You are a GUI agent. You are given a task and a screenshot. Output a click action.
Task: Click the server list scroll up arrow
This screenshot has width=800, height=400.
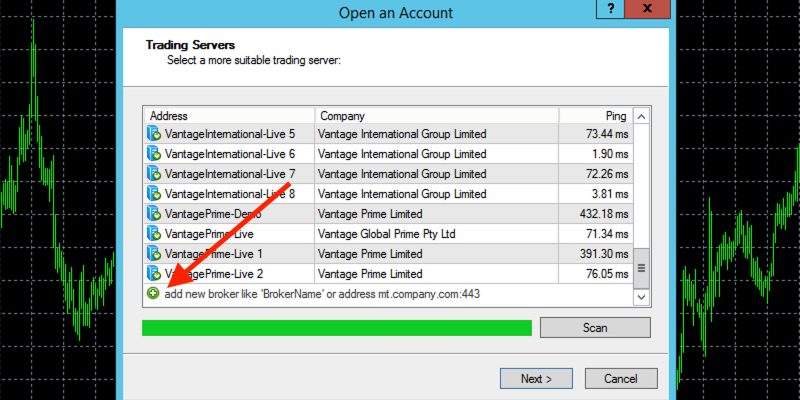click(641, 116)
